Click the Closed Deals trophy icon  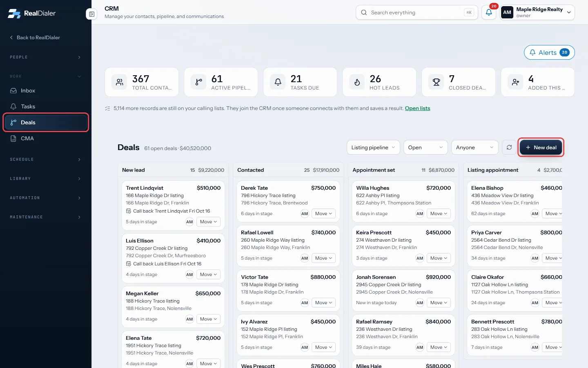436,82
